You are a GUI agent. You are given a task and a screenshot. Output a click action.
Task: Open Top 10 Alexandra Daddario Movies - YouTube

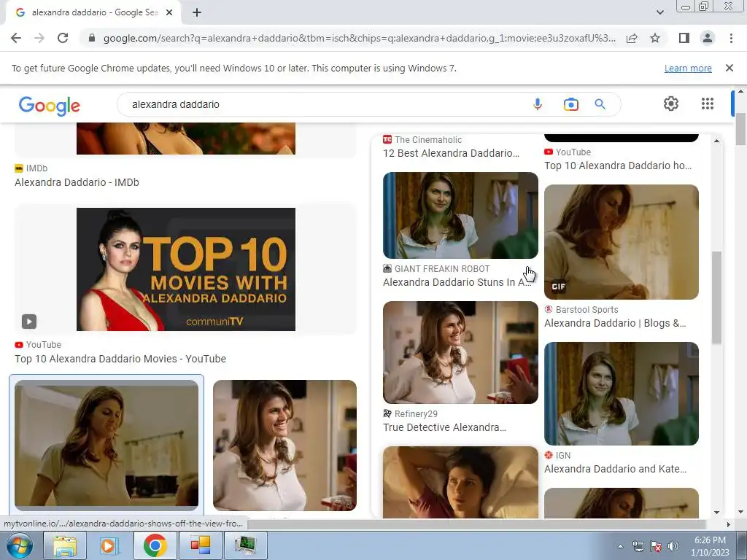tap(120, 359)
